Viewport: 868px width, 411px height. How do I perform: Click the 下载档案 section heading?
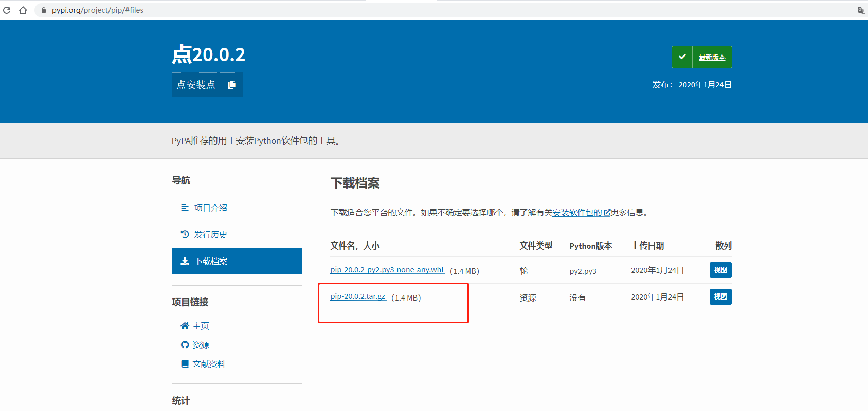355,183
